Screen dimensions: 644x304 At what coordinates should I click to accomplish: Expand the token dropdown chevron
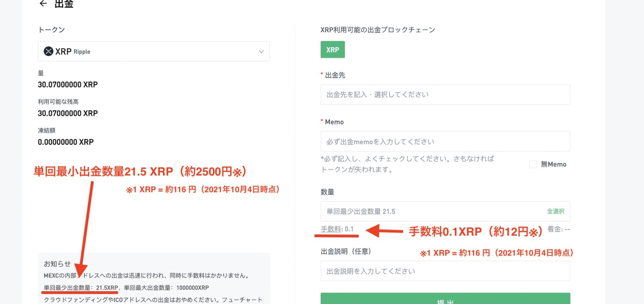pos(261,51)
